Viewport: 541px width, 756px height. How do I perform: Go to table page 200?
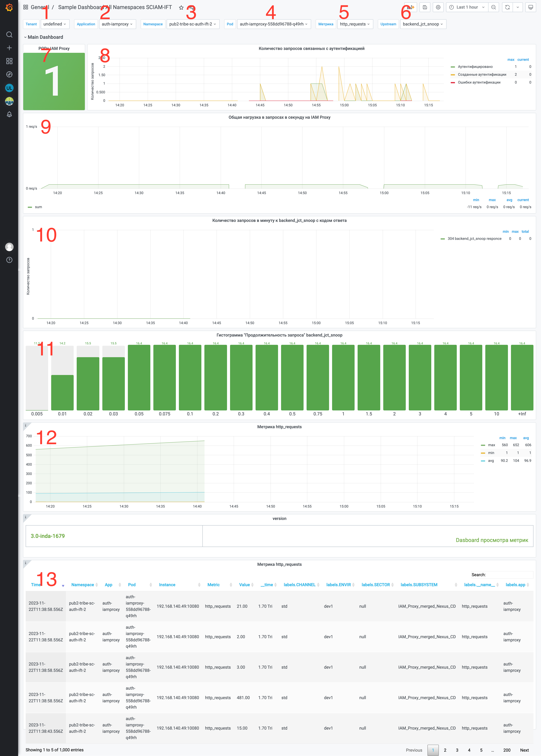[x=507, y=750]
